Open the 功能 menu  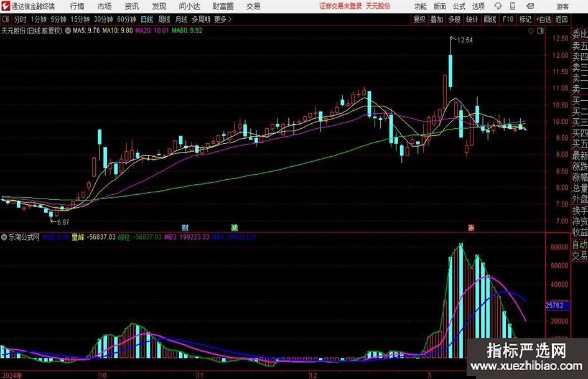(x=421, y=6)
